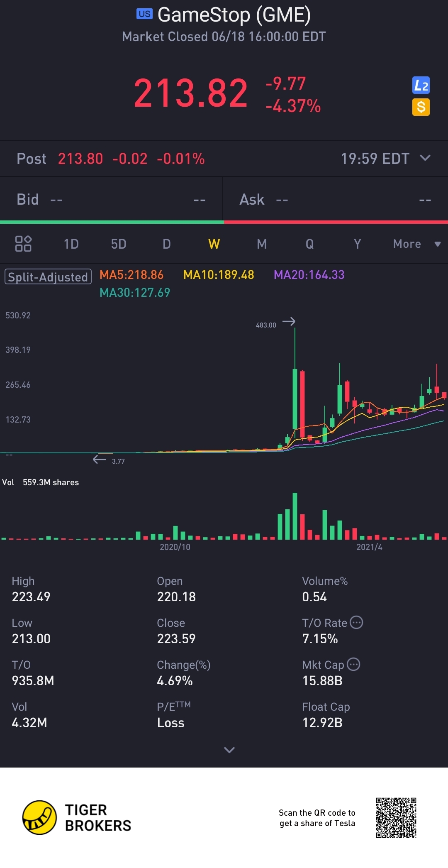The height and width of the screenshot is (868, 448).
Task: Tap the MA30:127.69 indicator label
Action: (135, 293)
